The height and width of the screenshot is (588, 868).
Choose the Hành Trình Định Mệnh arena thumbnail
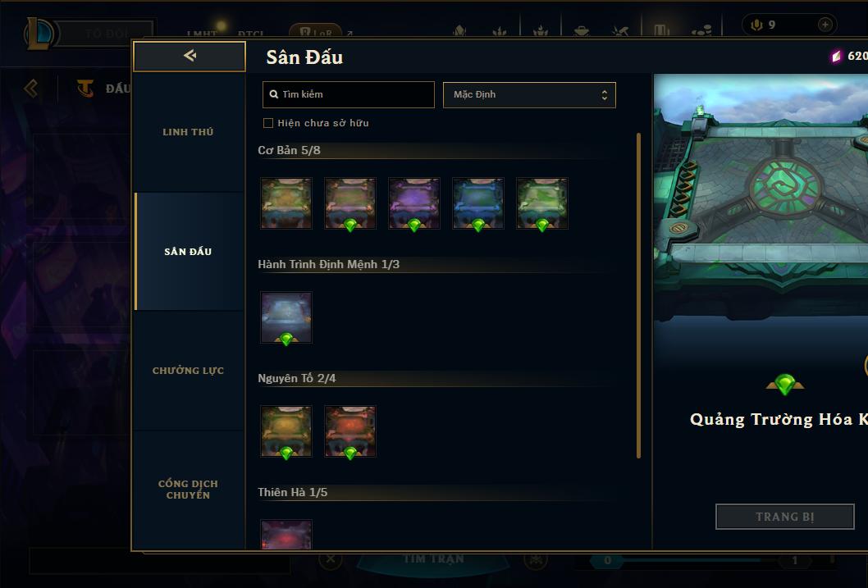[286, 317]
